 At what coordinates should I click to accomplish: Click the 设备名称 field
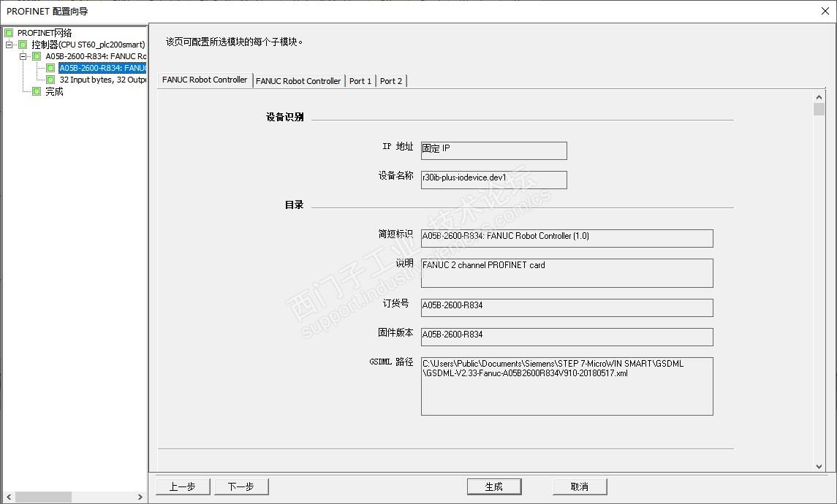pyautogui.click(x=493, y=180)
